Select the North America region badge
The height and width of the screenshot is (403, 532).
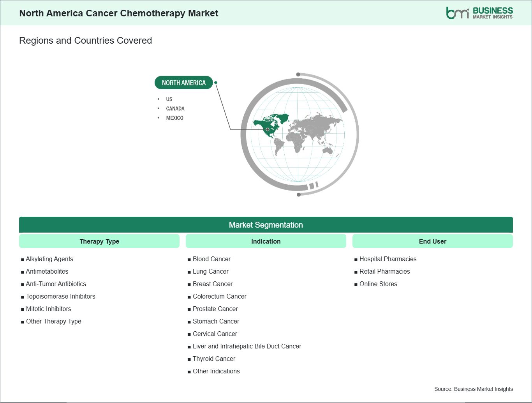(183, 83)
